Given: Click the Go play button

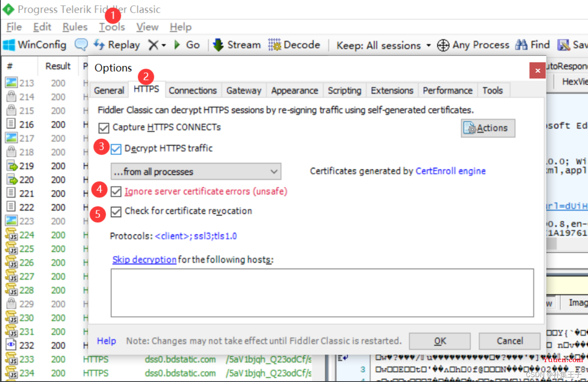Looking at the screenshot, I should (x=187, y=45).
